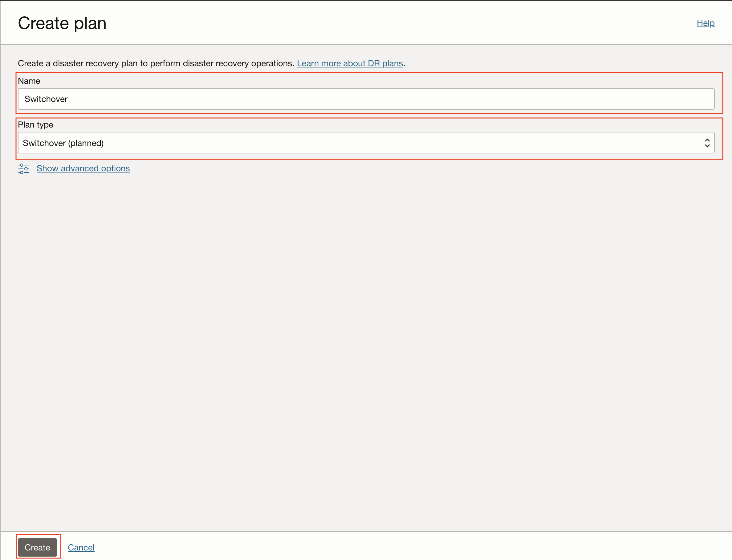Viewport: 732px width, 560px height.
Task: Click blank panel area below advanced options
Action: click(x=366, y=333)
